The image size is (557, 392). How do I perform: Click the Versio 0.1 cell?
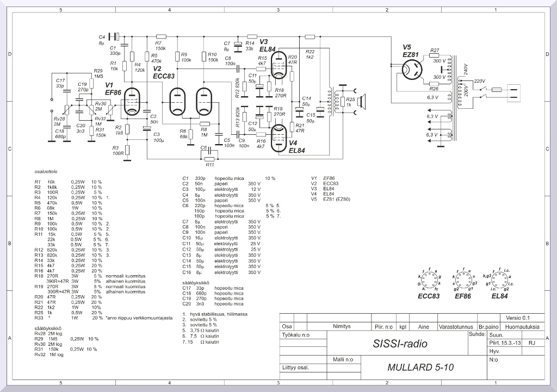[x=517, y=318]
